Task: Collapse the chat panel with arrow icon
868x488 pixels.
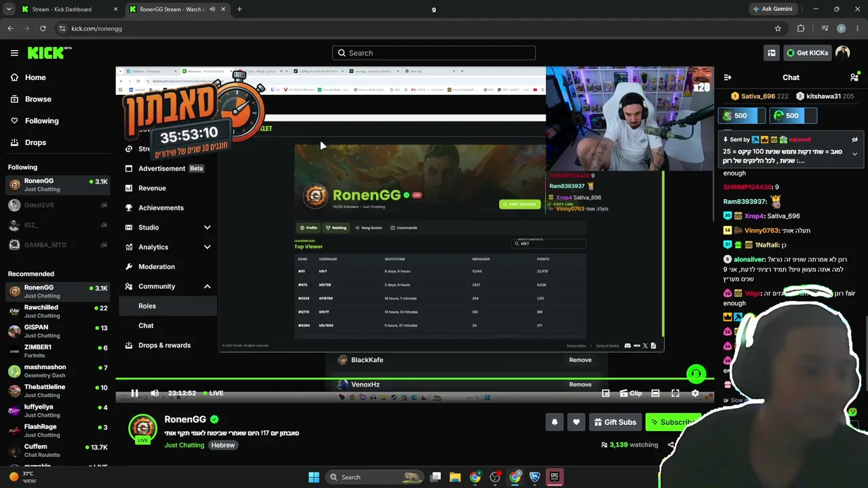Action: click(728, 77)
